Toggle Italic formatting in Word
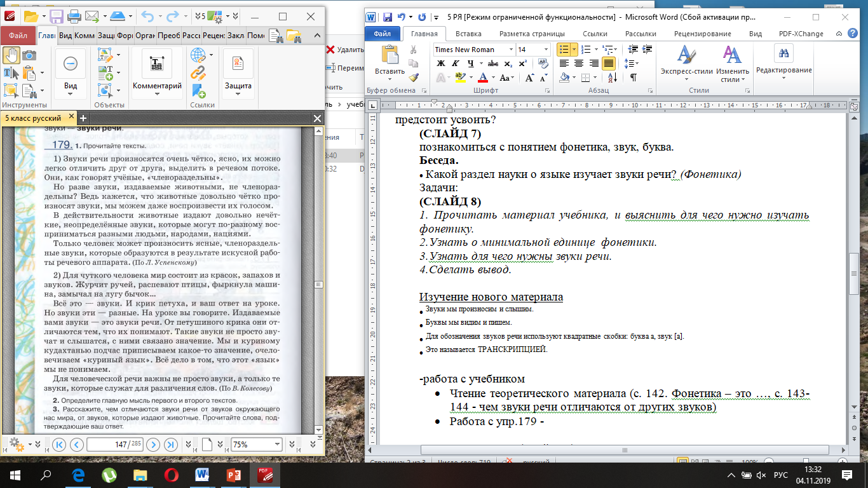The height and width of the screenshot is (488, 868). (456, 64)
